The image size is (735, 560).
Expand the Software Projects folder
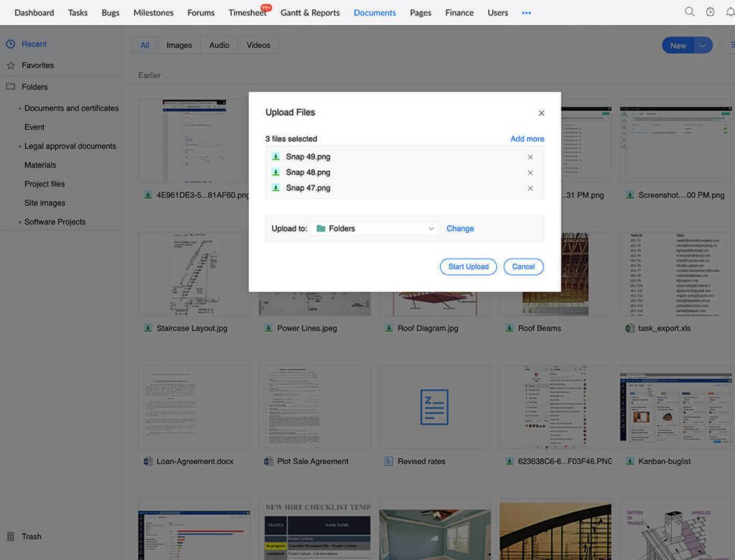[x=19, y=221]
